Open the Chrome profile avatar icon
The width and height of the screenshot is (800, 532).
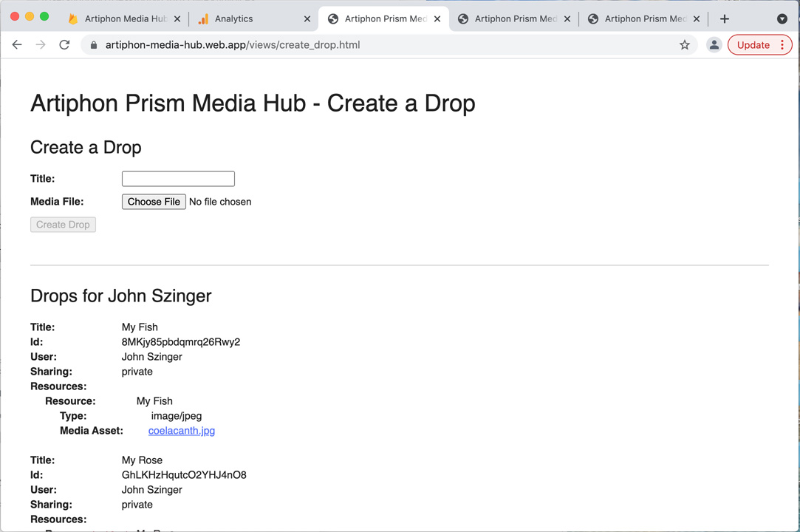tap(714, 45)
